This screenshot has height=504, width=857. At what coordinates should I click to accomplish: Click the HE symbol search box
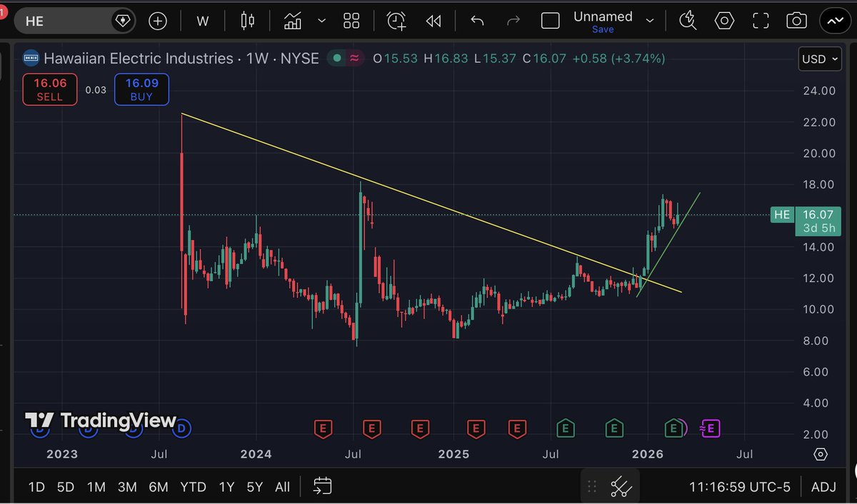(x=74, y=21)
